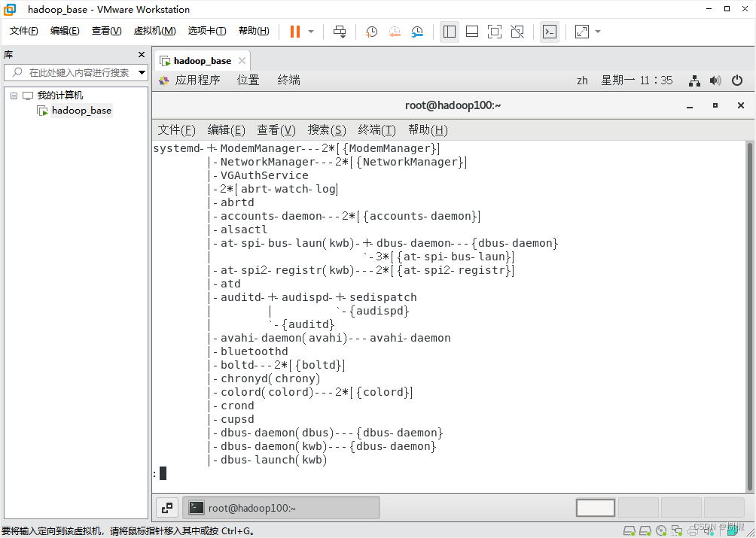Open terminal 帮助(H) menu

[x=428, y=129]
